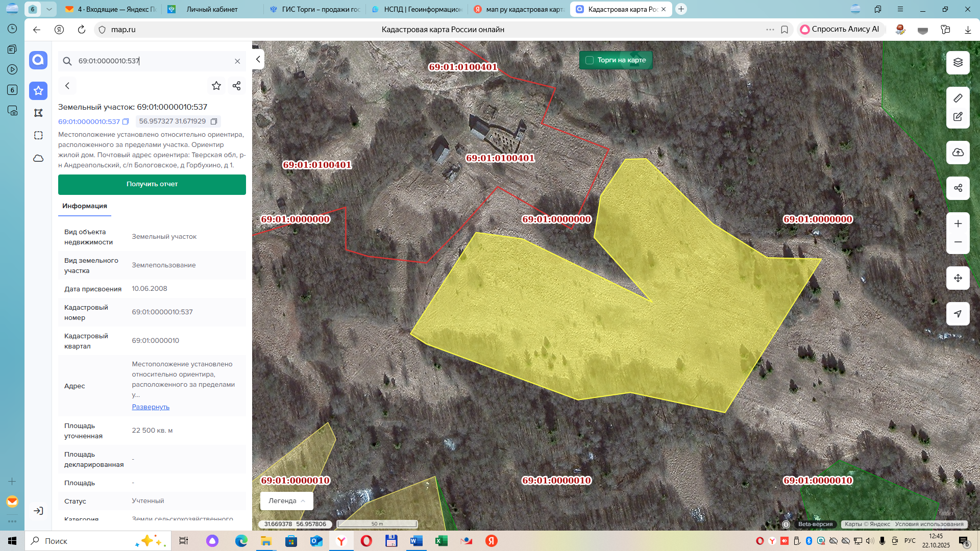Open the cloud upload tool
This screenshot has height=551, width=980.
coord(958,152)
